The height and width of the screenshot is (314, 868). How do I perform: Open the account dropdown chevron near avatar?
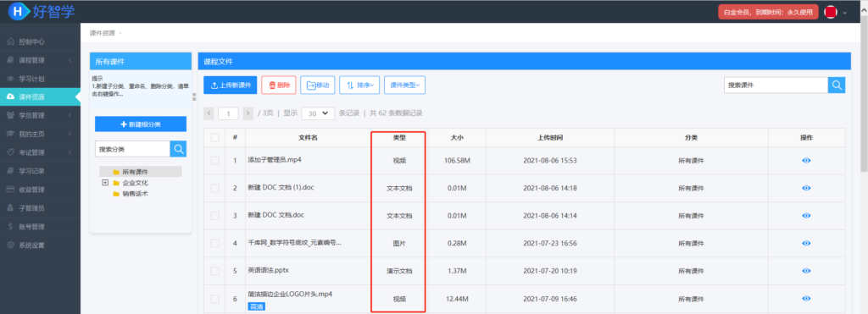pos(845,12)
